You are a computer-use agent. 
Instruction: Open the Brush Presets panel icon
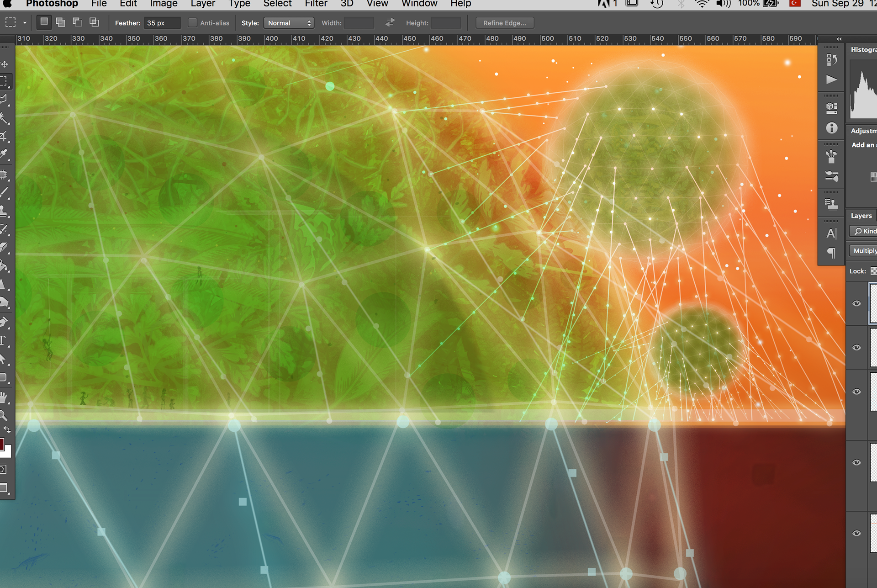[831, 176]
